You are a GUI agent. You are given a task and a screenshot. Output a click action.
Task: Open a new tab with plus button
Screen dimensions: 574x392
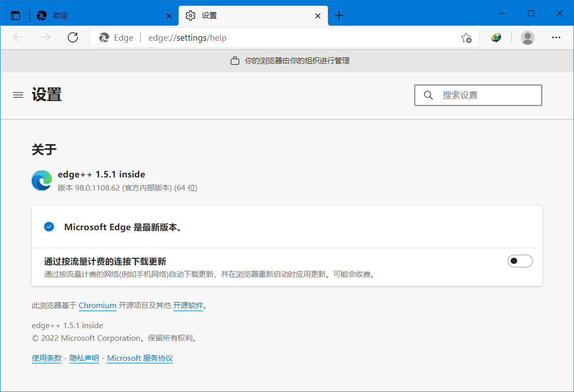click(x=339, y=16)
